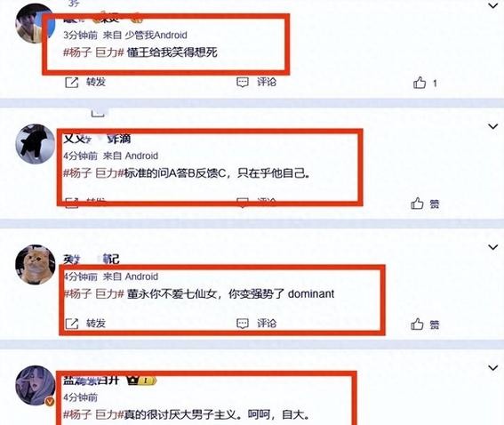Like the 董永你不爱七仙女 post

(x=417, y=324)
